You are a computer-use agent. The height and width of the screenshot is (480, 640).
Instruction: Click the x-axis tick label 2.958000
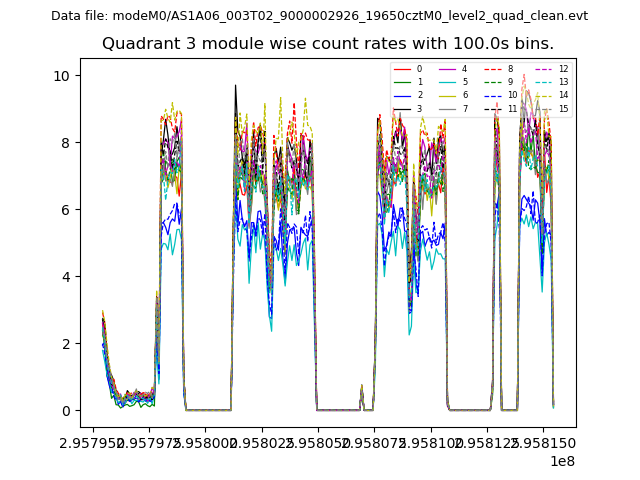click(205, 441)
